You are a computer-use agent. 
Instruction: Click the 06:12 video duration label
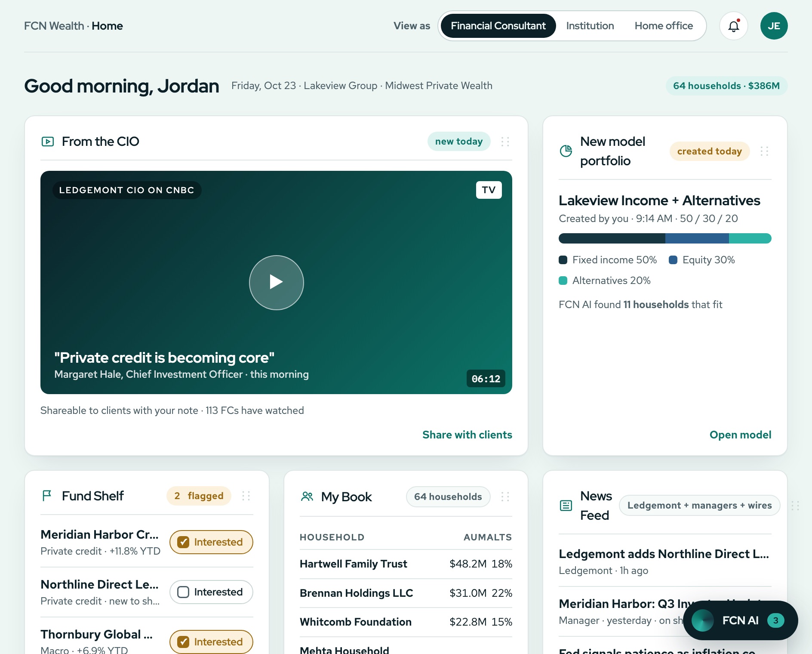click(486, 379)
